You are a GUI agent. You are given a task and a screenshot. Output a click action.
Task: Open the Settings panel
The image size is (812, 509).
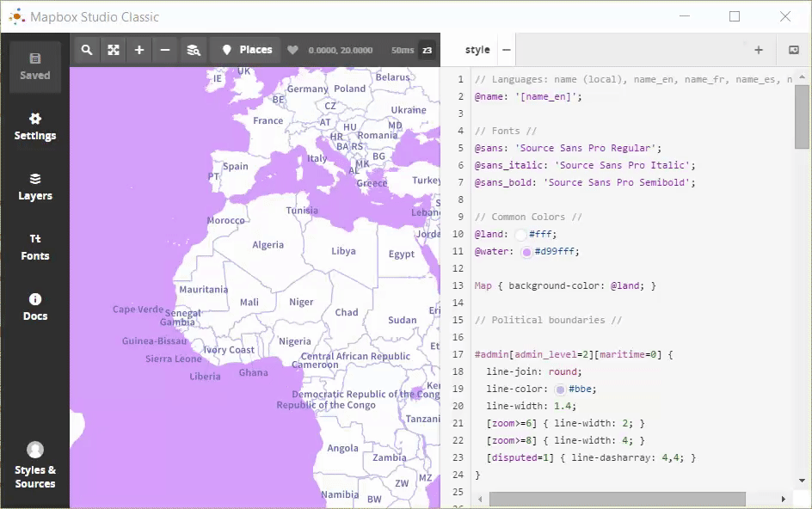(x=35, y=126)
